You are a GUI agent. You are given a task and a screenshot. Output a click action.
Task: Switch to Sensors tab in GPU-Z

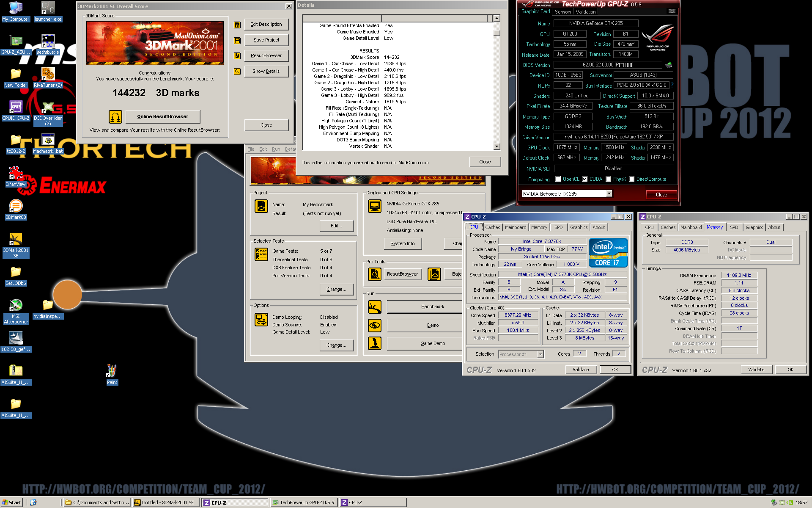[562, 12]
